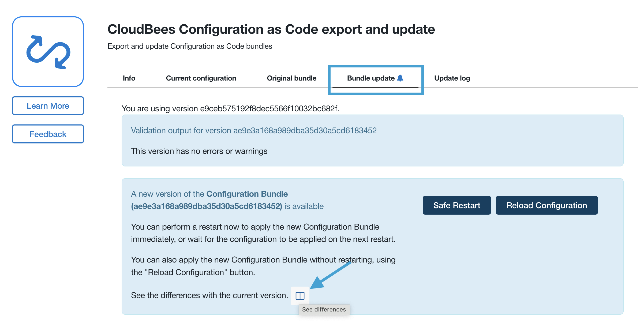The width and height of the screenshot is (644, 327).
Task: Click the bold Configuration Bundle text
Action: click(x=247, y=194)
